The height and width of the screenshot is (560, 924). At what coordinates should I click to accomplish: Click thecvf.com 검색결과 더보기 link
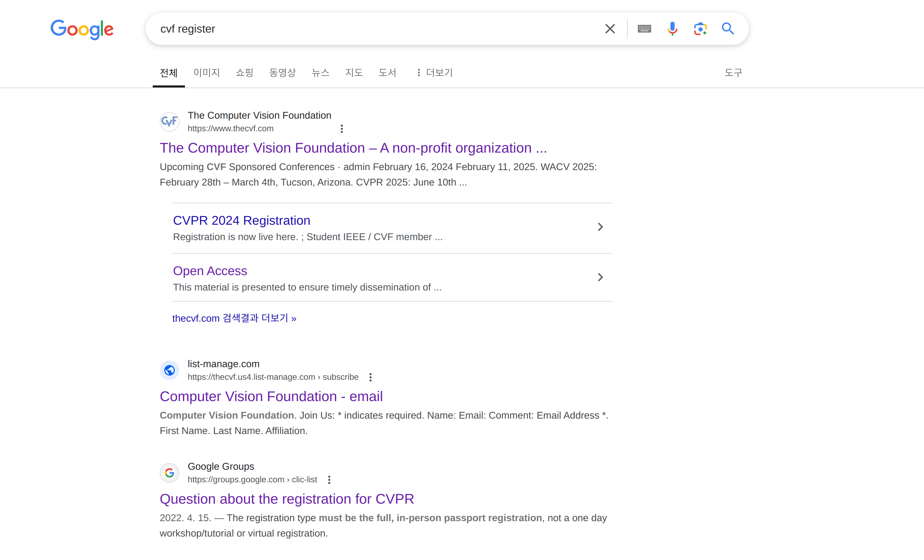[234, 318]
